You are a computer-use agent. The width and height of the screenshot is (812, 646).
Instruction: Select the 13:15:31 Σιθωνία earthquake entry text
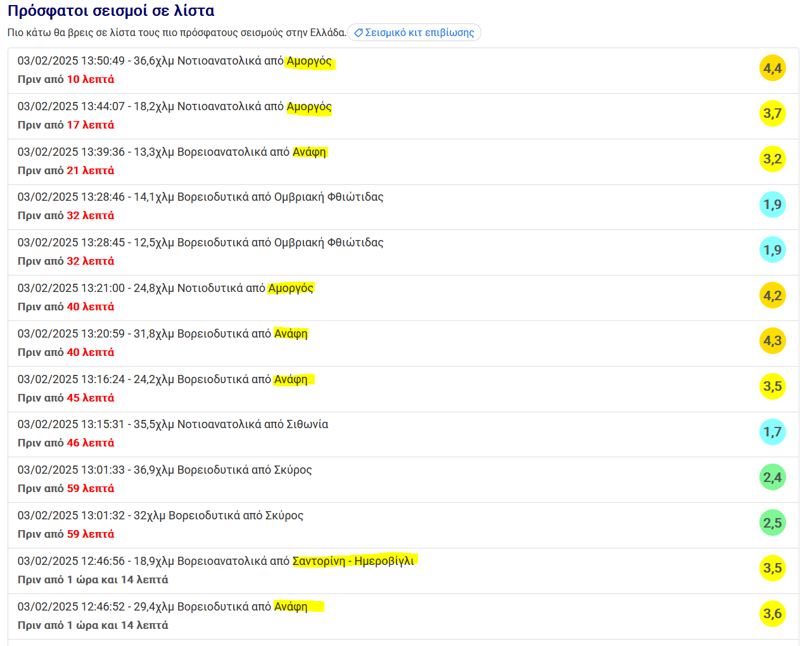tap(173, 424)
